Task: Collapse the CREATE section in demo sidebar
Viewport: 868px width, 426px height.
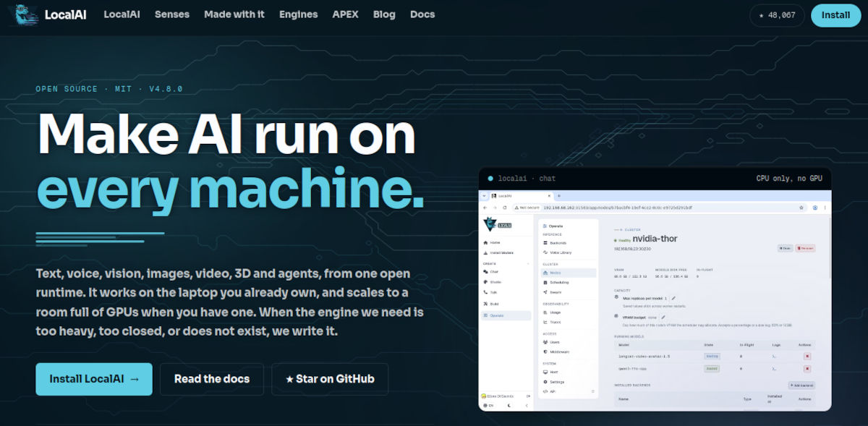Action: pos(528,263)
